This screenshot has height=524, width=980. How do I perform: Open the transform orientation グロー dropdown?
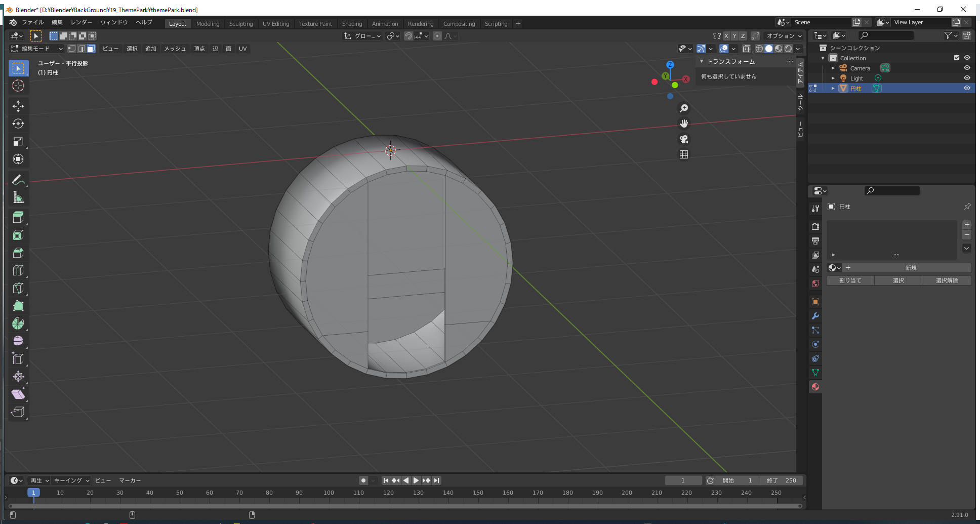(x=362, y=36)
